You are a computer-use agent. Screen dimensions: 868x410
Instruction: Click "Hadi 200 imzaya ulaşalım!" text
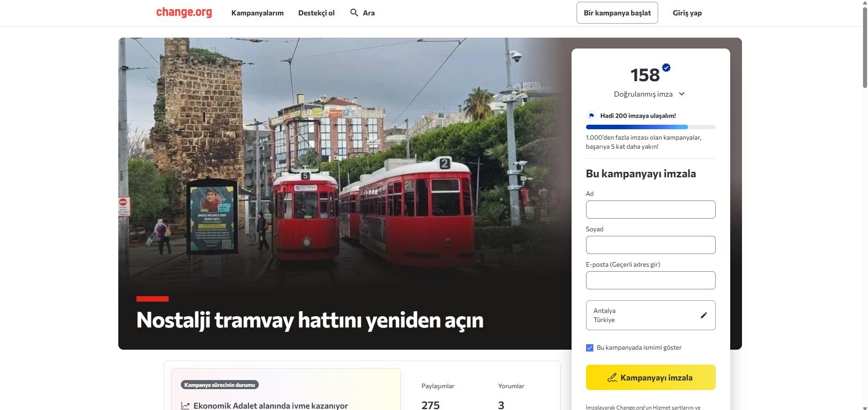[x=638, y=116]
